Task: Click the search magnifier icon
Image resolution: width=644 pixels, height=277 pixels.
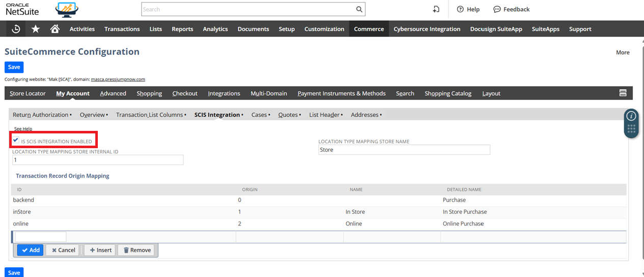Action: (359, 9)
